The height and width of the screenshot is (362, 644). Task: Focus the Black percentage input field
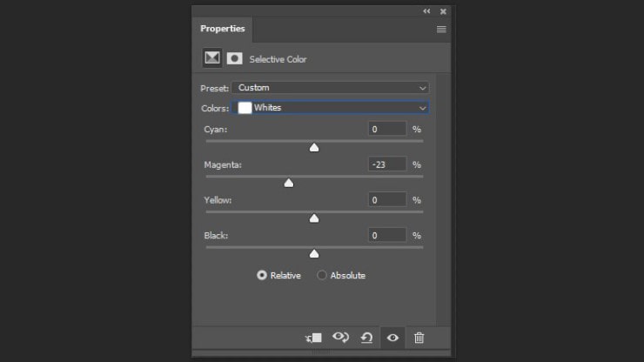387,235
